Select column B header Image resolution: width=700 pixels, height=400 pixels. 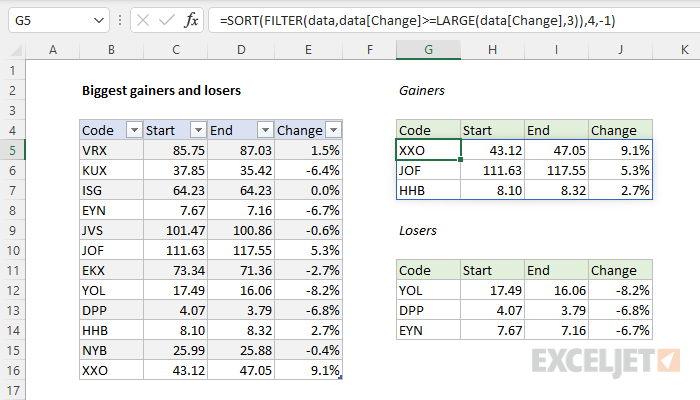point(111,50)
